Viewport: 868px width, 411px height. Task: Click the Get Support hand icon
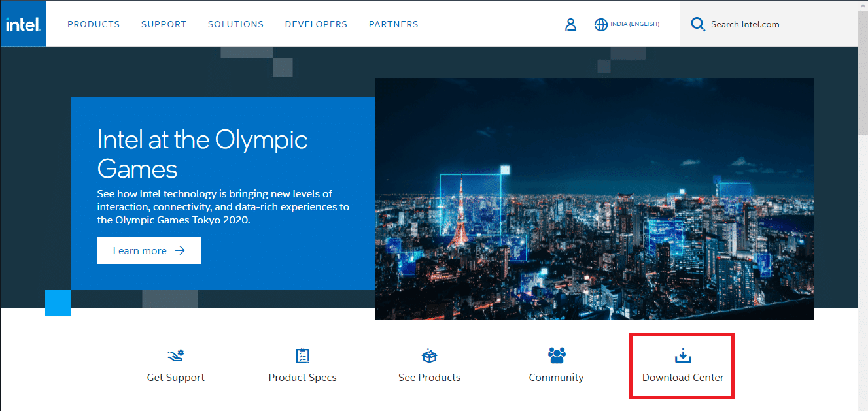176,356
